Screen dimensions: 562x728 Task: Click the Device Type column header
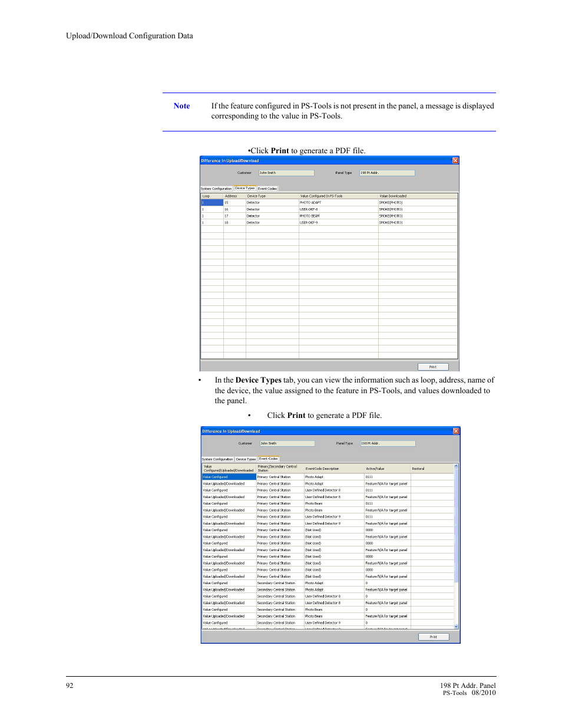point(272,196)
